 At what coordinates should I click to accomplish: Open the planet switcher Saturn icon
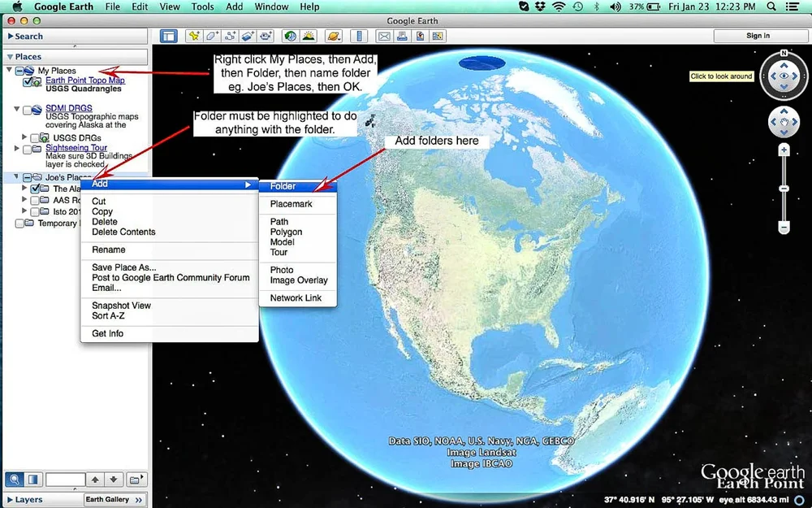click(334, 37)
